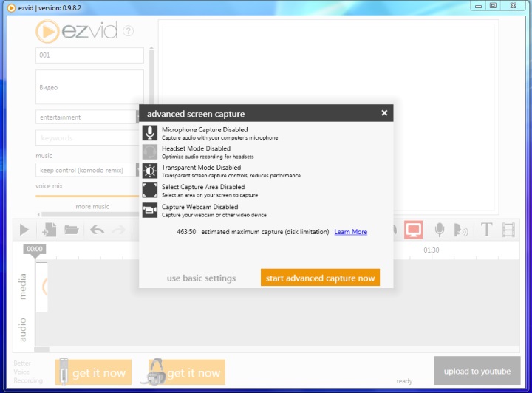The image size is (532, 393).
Task: Select the media track clip thumbnail
Action: [41, 287]
